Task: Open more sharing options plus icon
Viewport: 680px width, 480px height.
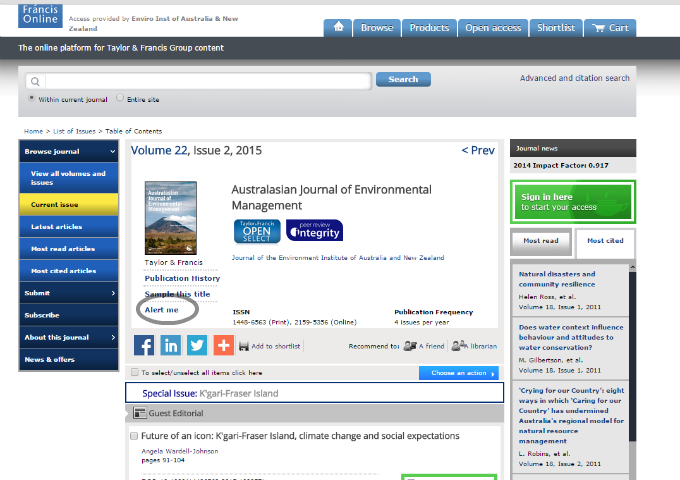Action: coord(223,345)
